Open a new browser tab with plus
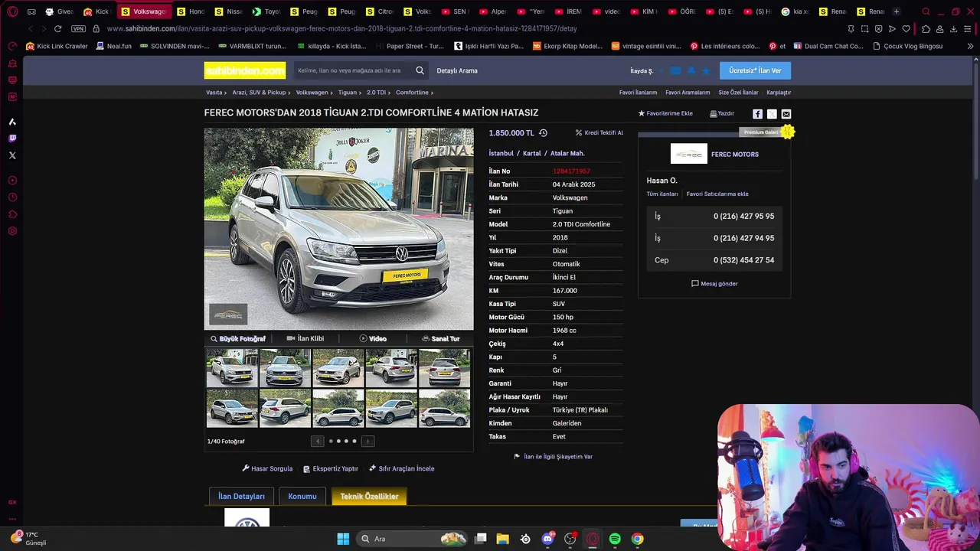 (x=897, y=11)
